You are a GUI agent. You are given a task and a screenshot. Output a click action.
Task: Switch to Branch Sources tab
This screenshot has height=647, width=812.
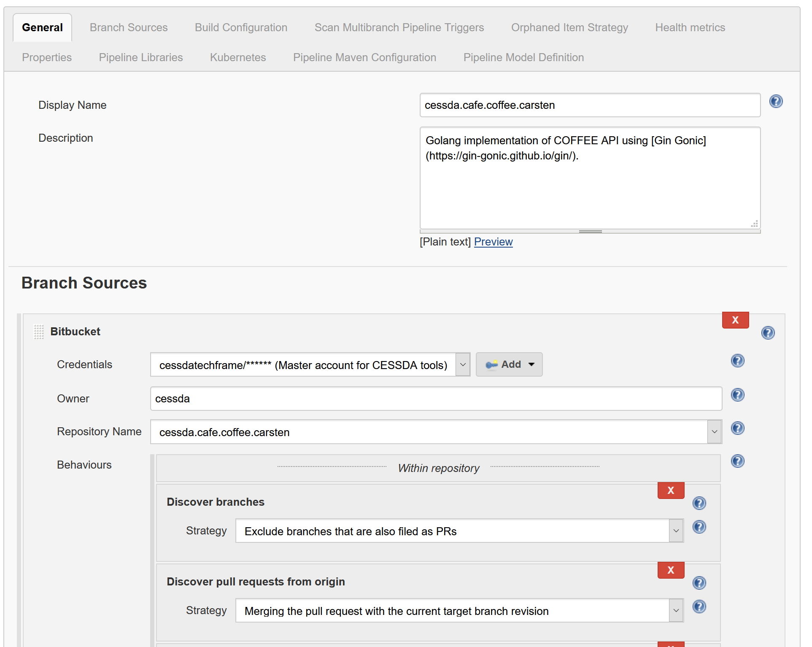click(128, 28)
